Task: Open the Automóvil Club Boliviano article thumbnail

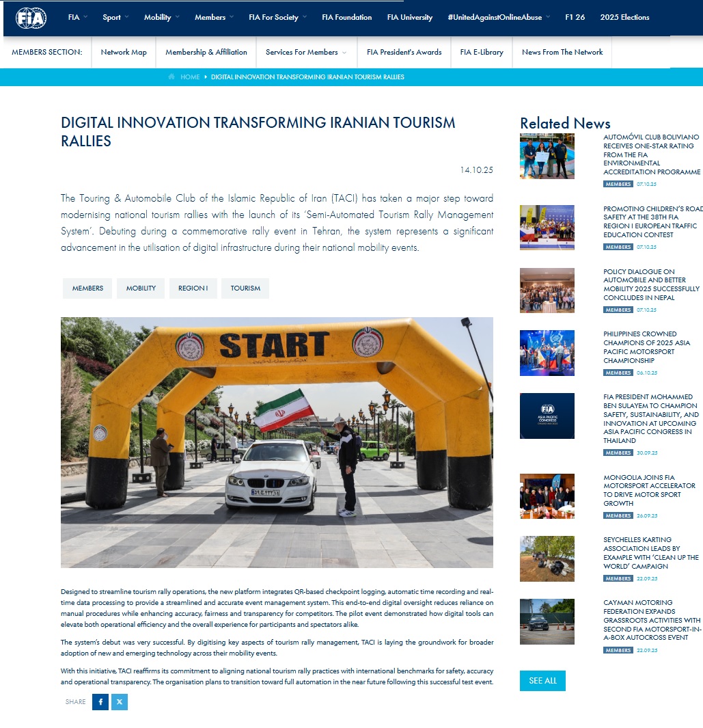Action: (547, 156)
